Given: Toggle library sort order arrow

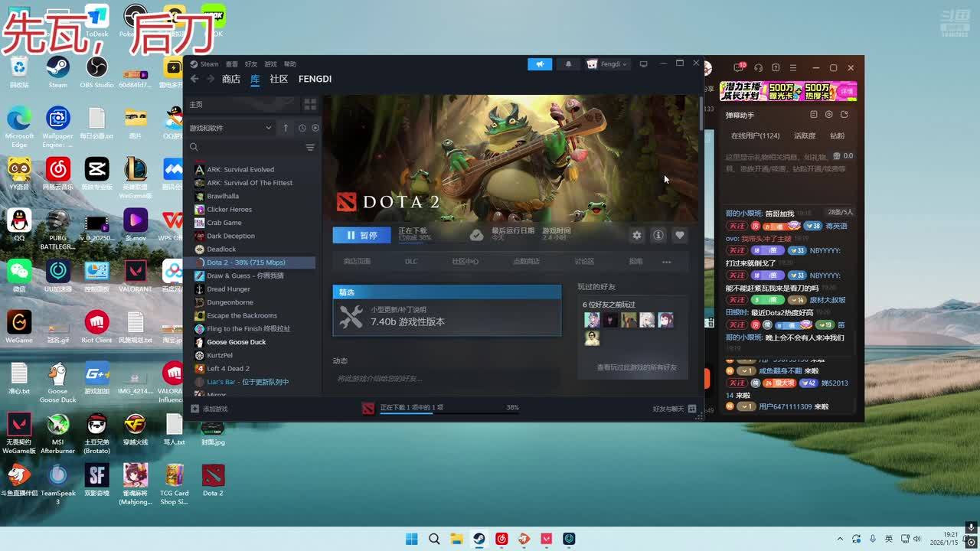Looking at the screenshot, I should point(286,128).
